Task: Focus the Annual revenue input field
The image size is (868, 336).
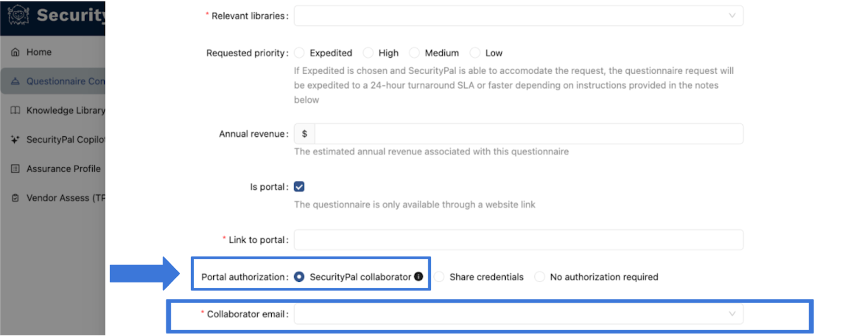Action: pyautogui.click(x=528, y=134)
